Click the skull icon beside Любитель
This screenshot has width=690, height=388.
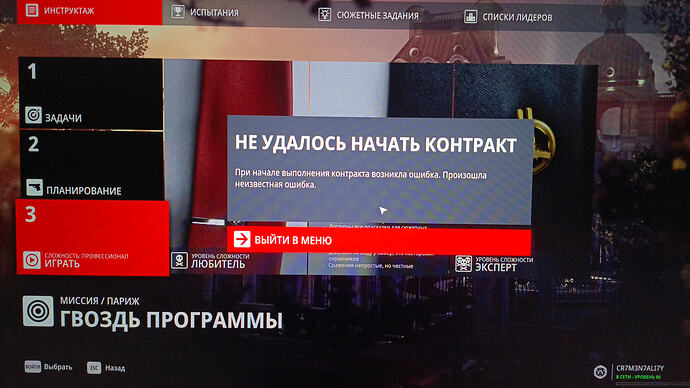(x=179, y=260)
